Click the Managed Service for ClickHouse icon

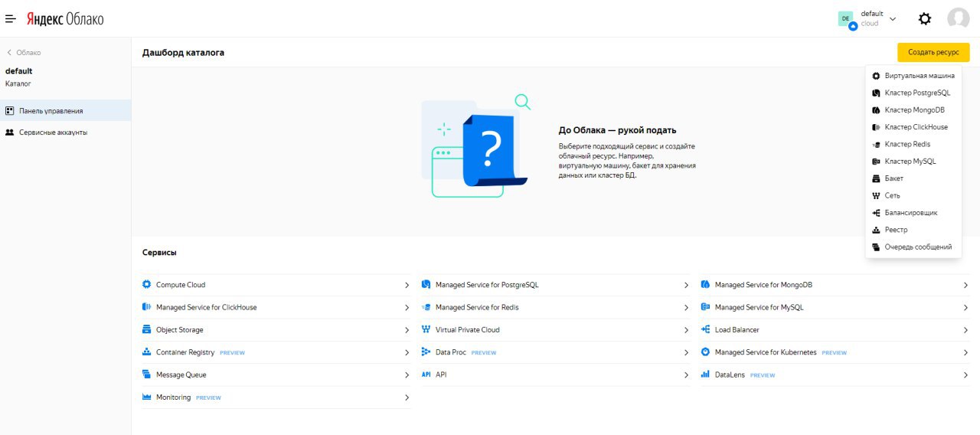coord(147,307)
